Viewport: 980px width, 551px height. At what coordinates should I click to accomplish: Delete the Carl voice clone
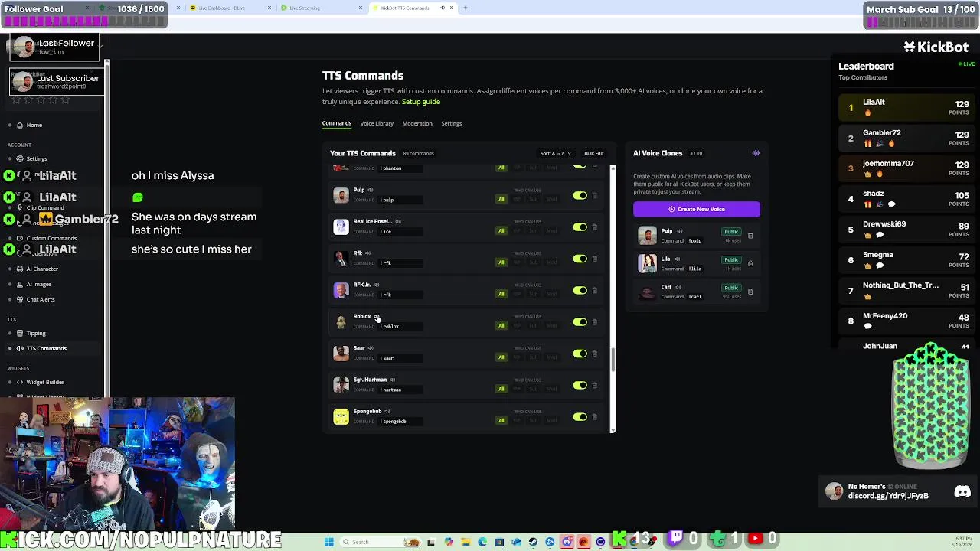[x=750, y=292]
